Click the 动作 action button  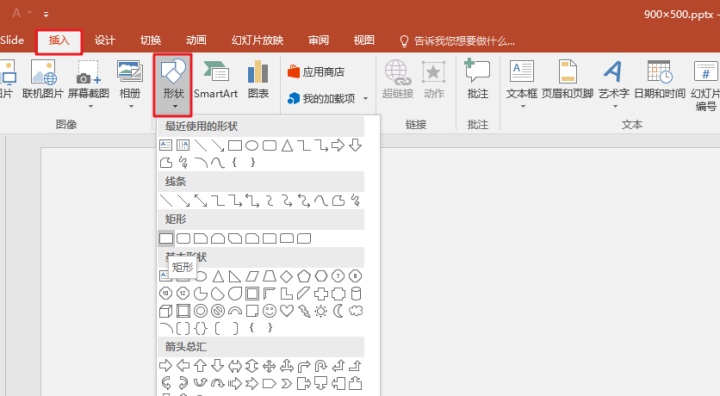tap(433, 80)
